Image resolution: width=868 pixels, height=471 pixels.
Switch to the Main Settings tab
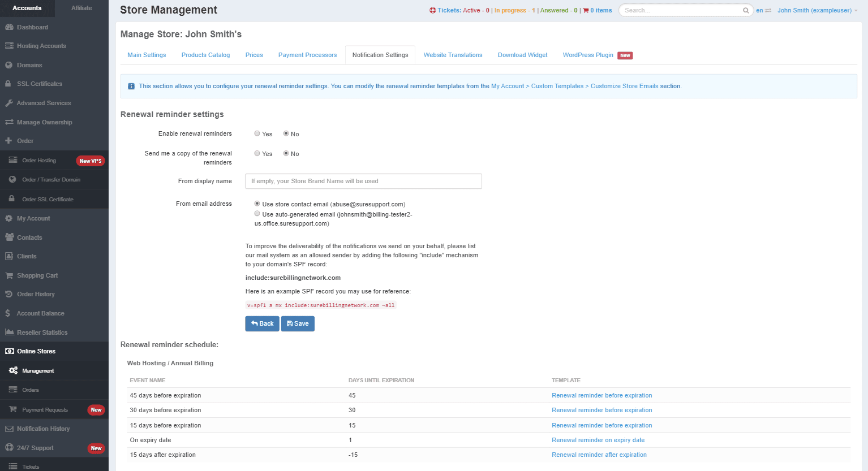[147, 55]
